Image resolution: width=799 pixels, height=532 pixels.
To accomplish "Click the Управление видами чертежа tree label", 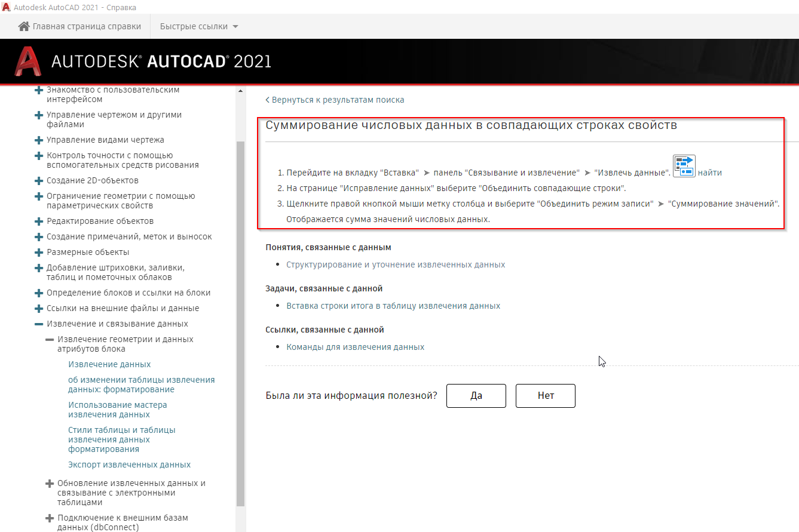I will tap(105, 140).
